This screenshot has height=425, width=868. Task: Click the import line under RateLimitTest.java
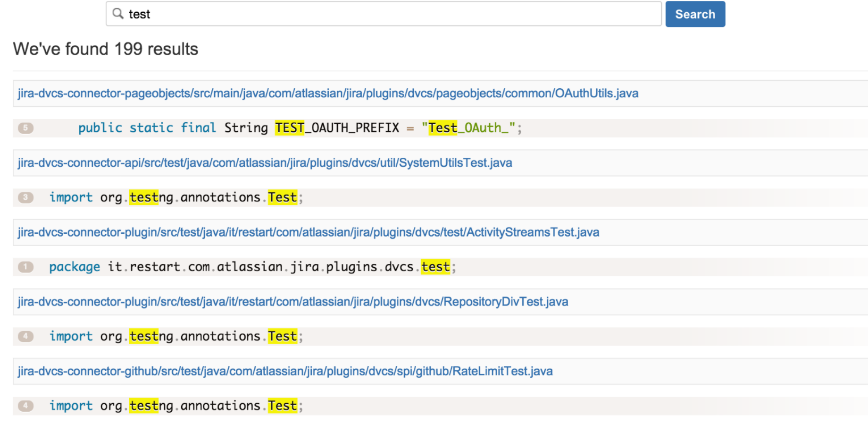coord(176,406)
